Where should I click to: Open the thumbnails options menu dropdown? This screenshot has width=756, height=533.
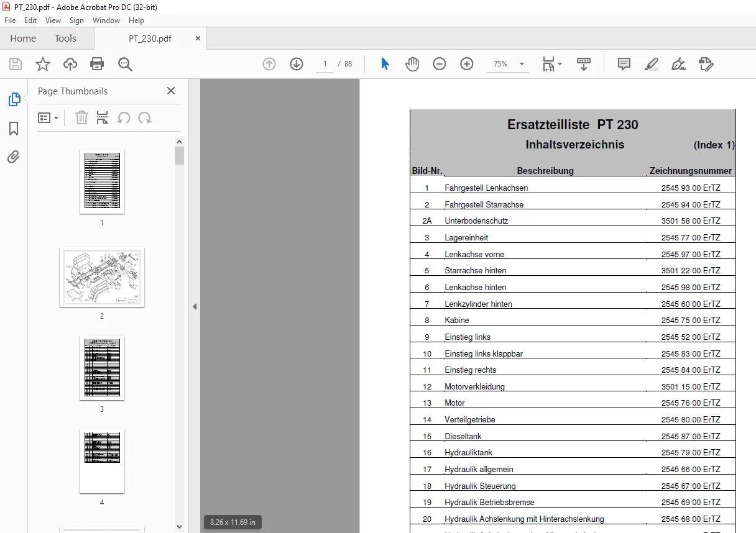[48, 117]
